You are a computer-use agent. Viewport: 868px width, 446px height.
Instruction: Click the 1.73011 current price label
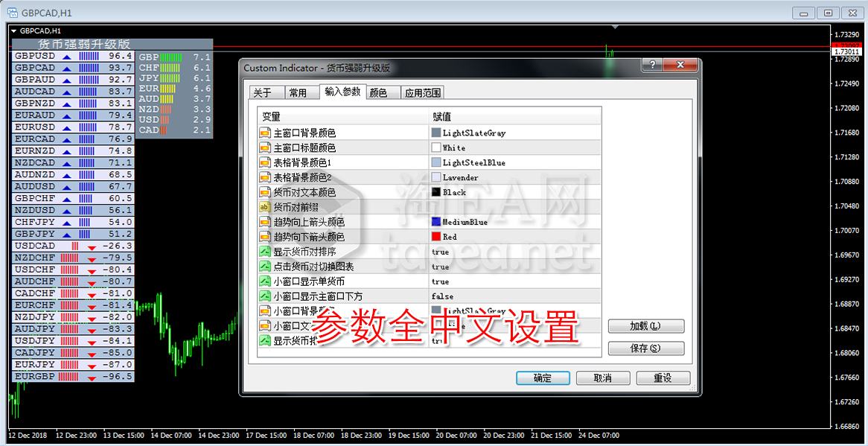click(x=846, y=52)
